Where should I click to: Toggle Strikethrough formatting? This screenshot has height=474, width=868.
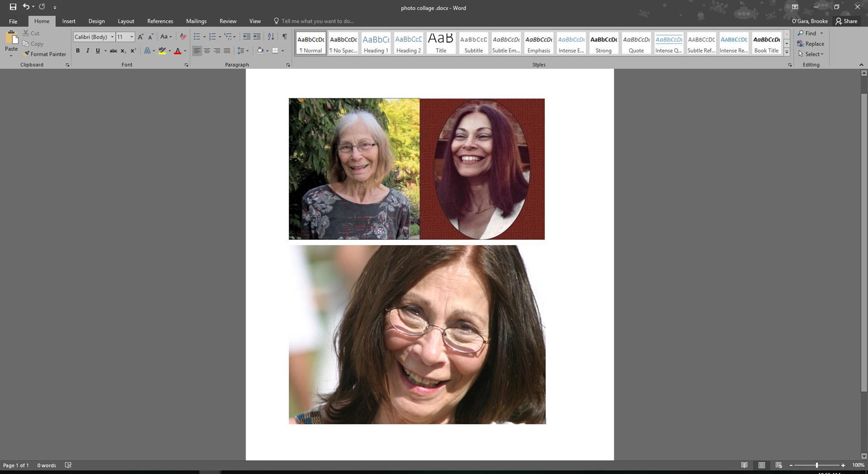[x=113, y=51]
